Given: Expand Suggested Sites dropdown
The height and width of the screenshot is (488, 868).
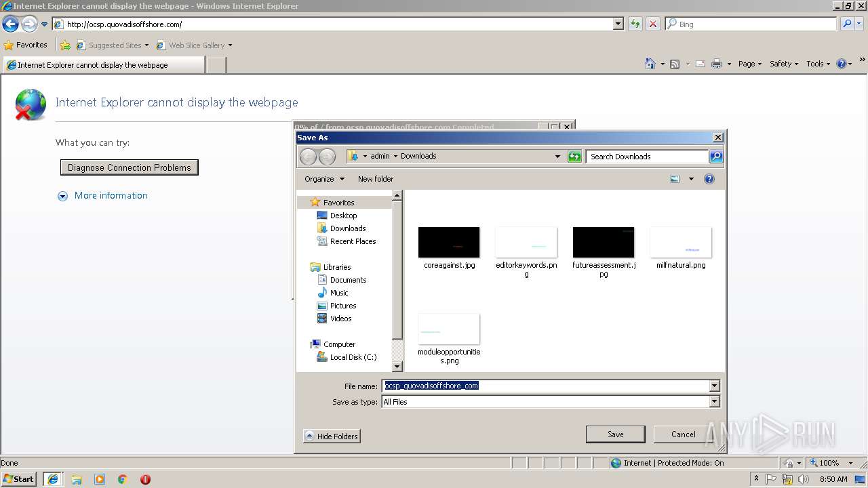Looking at the screenshot, I should pos(146,45).
